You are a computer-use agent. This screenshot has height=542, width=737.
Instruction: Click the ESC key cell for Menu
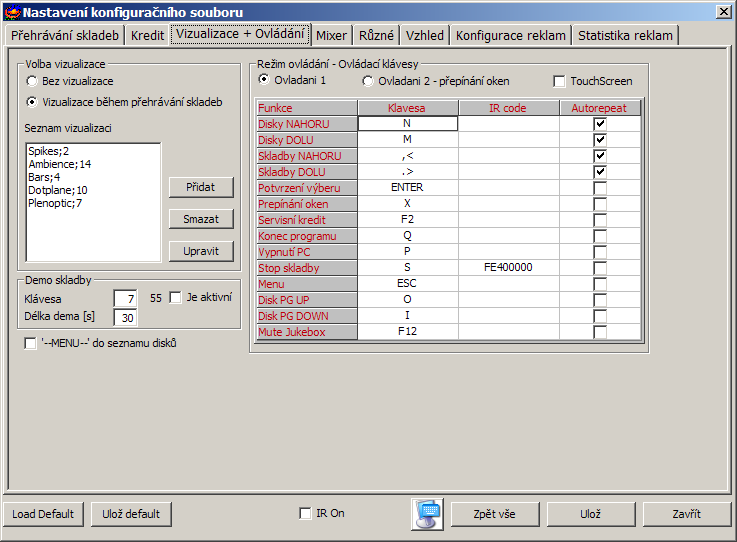point(408,283)
